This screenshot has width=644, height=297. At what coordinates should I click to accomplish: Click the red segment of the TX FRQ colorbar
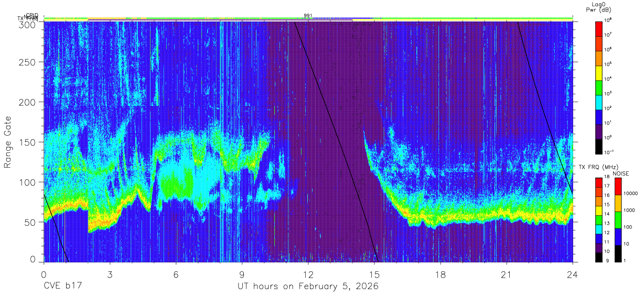(x=599, y=183)
